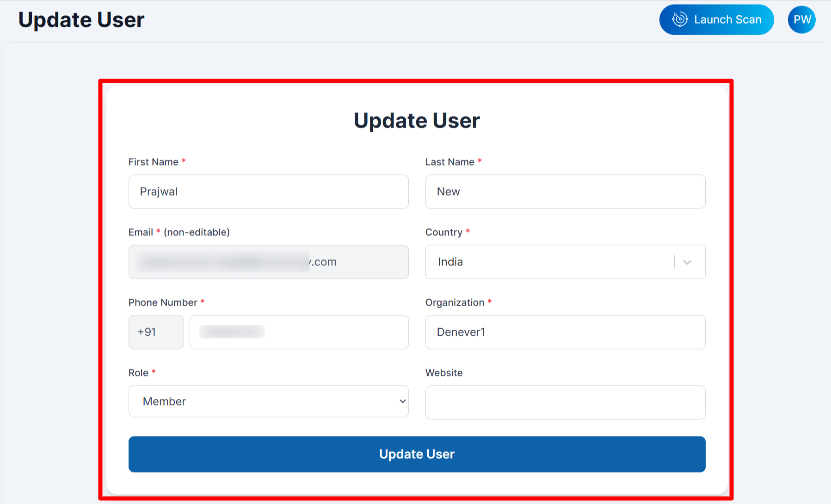Click the Organization label text
The width and height of the screenshot is (831, 504).
pyautogui.click(x=455, y=302)
